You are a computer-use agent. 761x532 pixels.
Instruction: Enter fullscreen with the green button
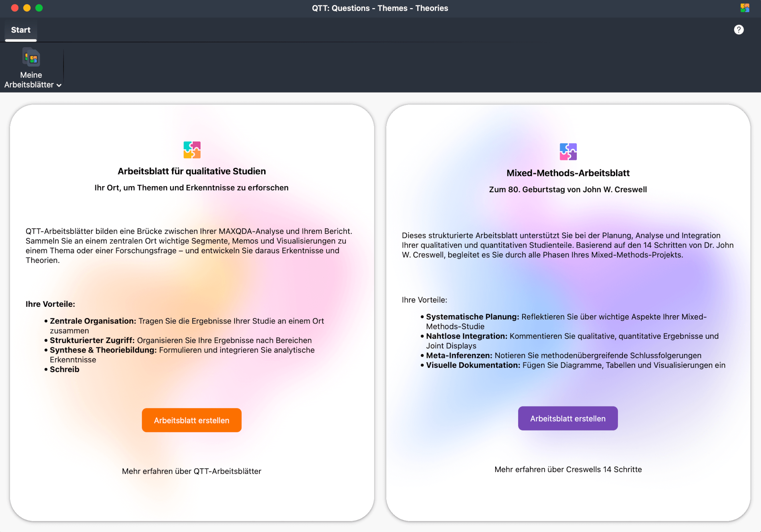pyautogui.click(x=39, y=8)
